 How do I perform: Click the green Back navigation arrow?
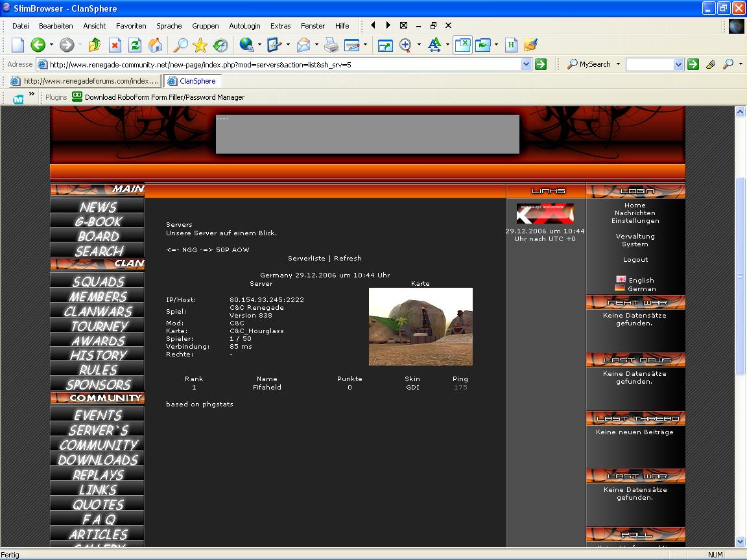click(x=38, y=45)
